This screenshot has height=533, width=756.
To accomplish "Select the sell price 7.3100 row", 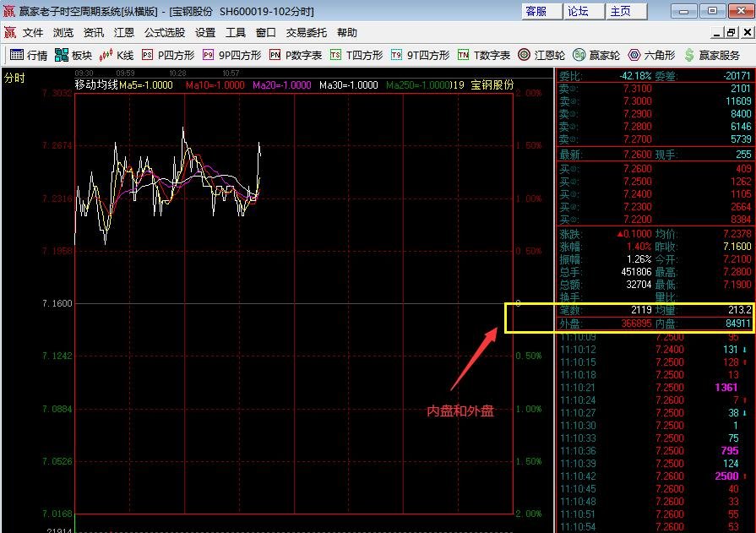I will pyautogui.click(x=655, y=89).
